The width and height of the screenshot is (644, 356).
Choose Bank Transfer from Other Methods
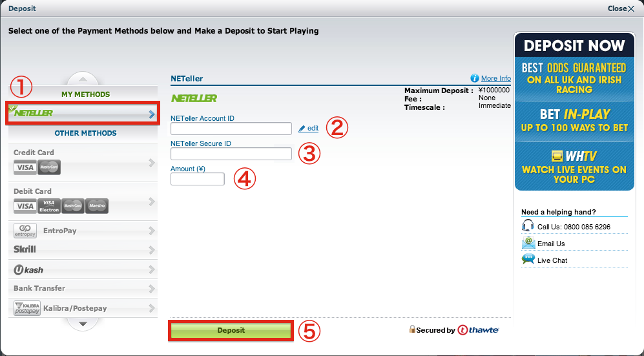coord(83,288)
